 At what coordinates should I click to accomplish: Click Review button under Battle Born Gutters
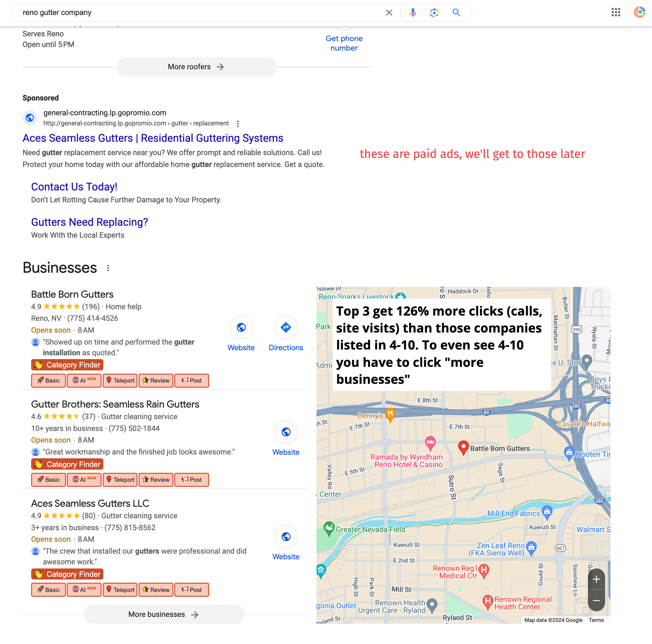coord(156,381)
